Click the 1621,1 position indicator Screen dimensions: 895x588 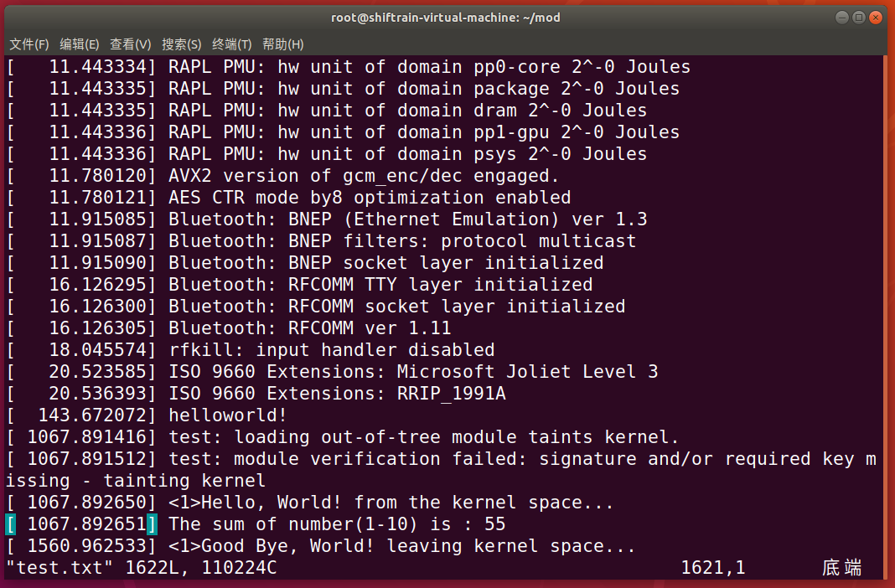[x=713, y=567]
